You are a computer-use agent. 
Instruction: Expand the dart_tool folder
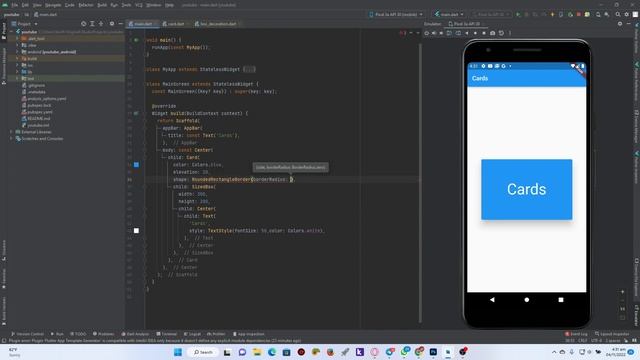click(17, 38)
